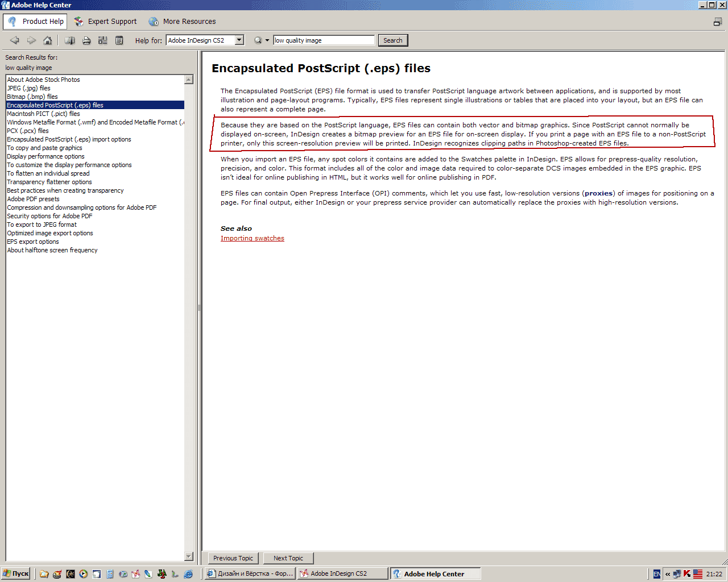Click the search text field
The width and height of the screenshot is (728, 582).
point(324,40)
